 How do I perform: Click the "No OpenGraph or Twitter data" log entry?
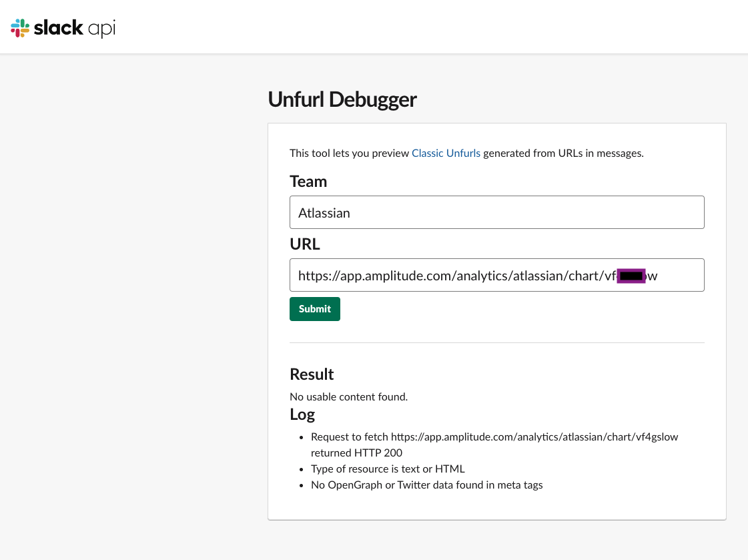(x=426, y=485)
